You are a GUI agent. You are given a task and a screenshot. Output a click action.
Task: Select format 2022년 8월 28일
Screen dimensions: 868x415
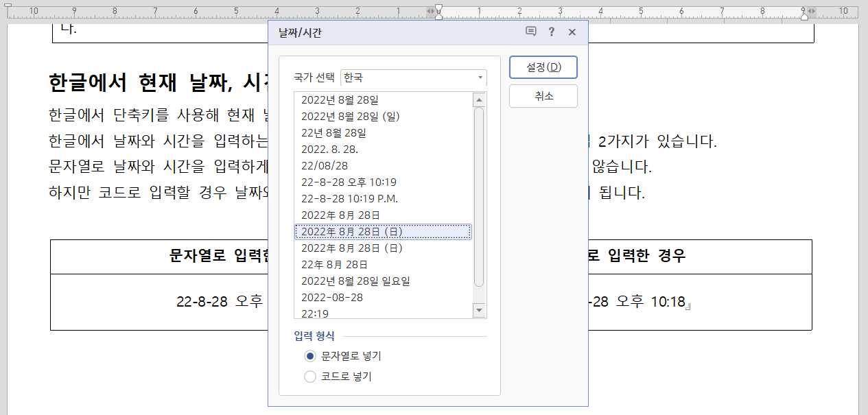(383, 100)
